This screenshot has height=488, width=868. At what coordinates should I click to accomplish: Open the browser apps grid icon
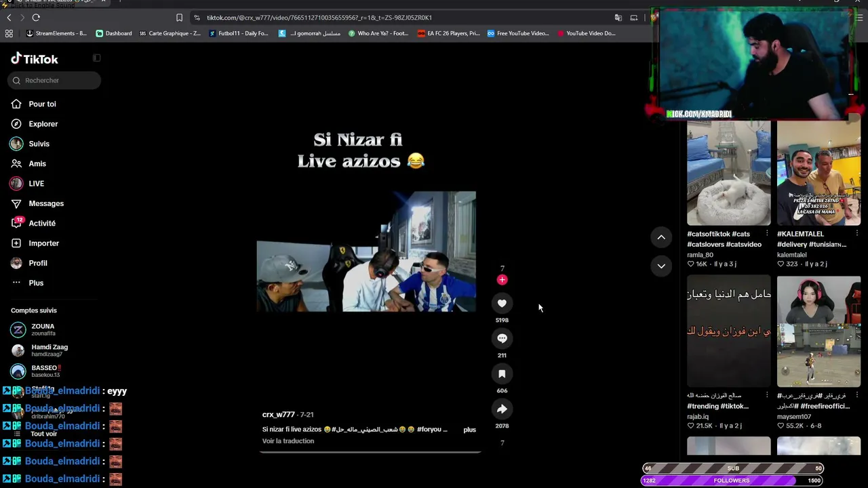click(x=9, y=33)
